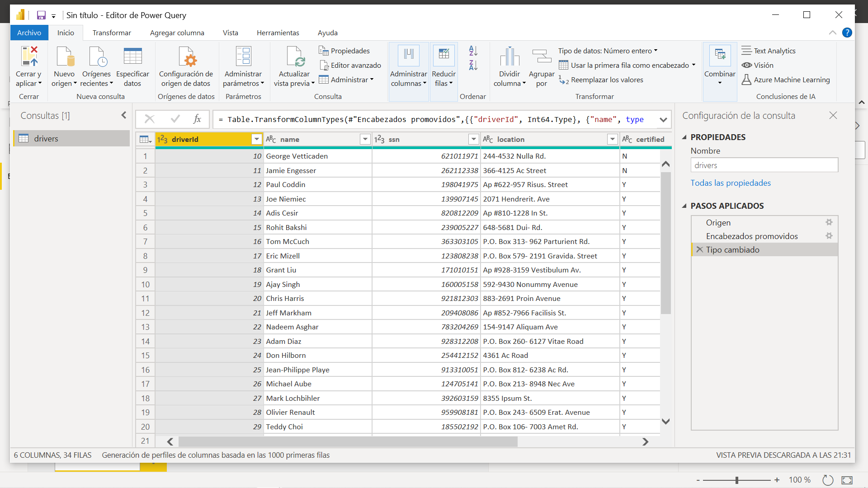Open Encabezados promovidos step settings gear

tap(829, 236)
